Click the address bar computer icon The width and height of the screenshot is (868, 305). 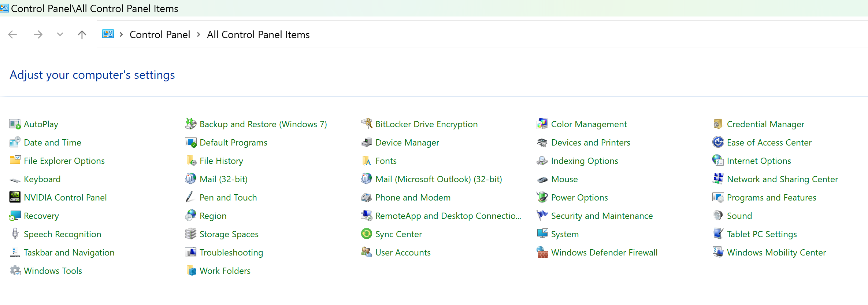[x=108, y=34]
